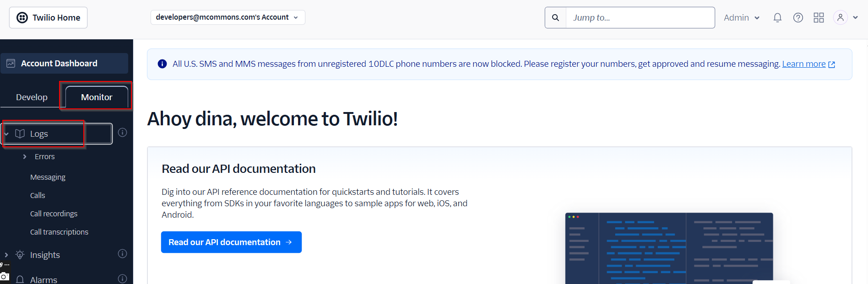Image resolution: width=868 pixels, height=284 pixels.
Task: Switch to the Develop tab
Action: (32, 97)
